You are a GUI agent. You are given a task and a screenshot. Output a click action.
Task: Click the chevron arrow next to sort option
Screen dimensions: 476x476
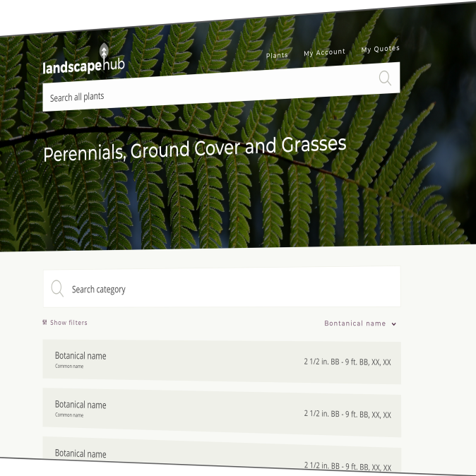tap(394, 324)
